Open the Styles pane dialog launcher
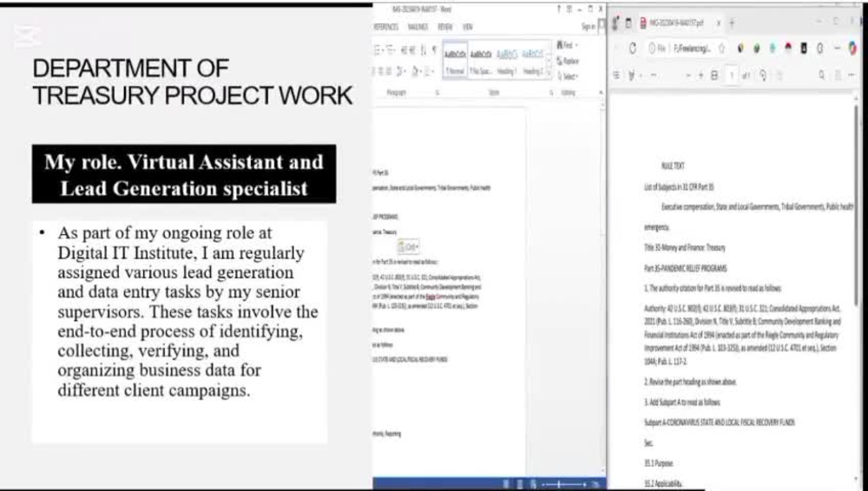The height and width of the screenshot is (491, 868). pyautogui.click(x=551, y=93)
